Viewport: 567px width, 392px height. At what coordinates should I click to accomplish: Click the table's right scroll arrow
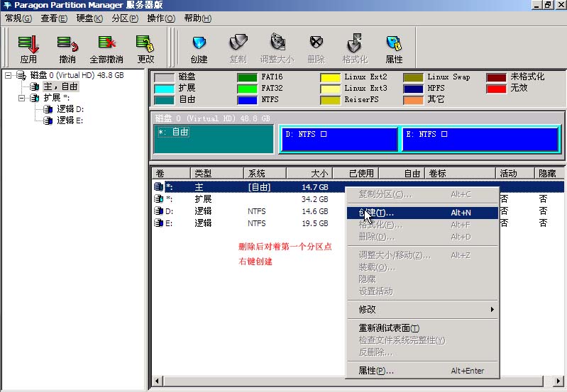pyautogui.click(x=558, y=381)
